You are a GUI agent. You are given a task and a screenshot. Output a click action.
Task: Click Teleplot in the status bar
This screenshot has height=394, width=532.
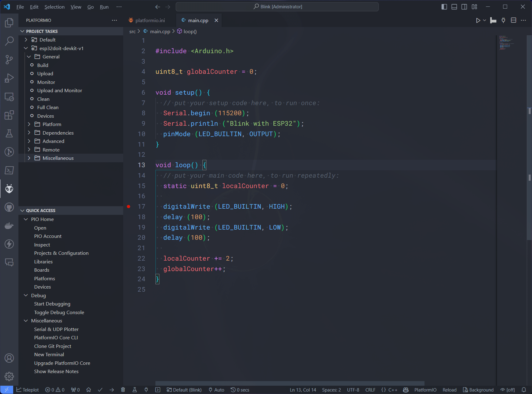pyautogui.click(x=28, y=390)
